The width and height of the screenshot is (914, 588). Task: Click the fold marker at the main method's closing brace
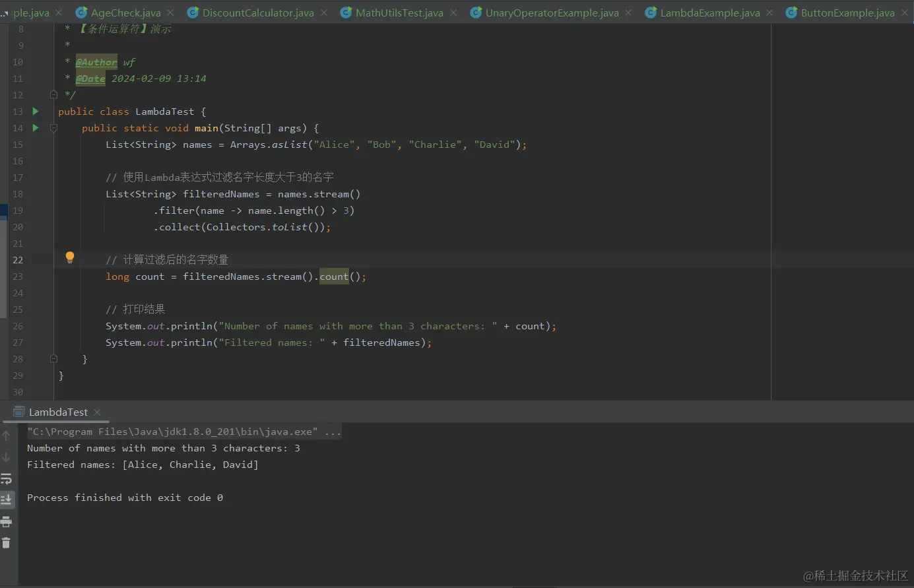pos(54,358)
